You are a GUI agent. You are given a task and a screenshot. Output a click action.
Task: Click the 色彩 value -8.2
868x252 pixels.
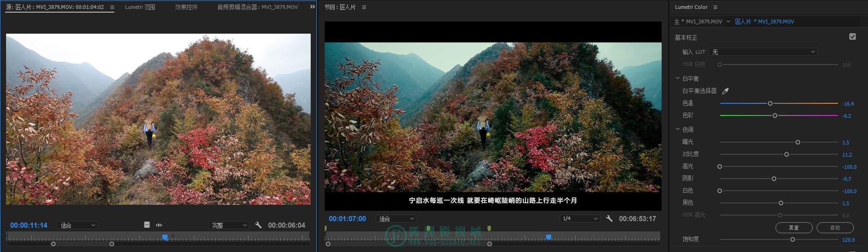point(847,116)
